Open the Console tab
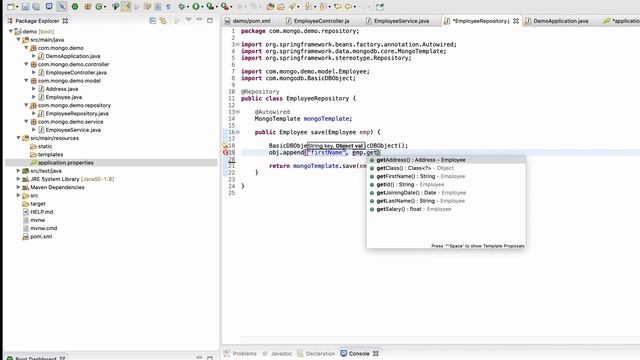This screenshot has width=640, height=360. click(360, 353)
